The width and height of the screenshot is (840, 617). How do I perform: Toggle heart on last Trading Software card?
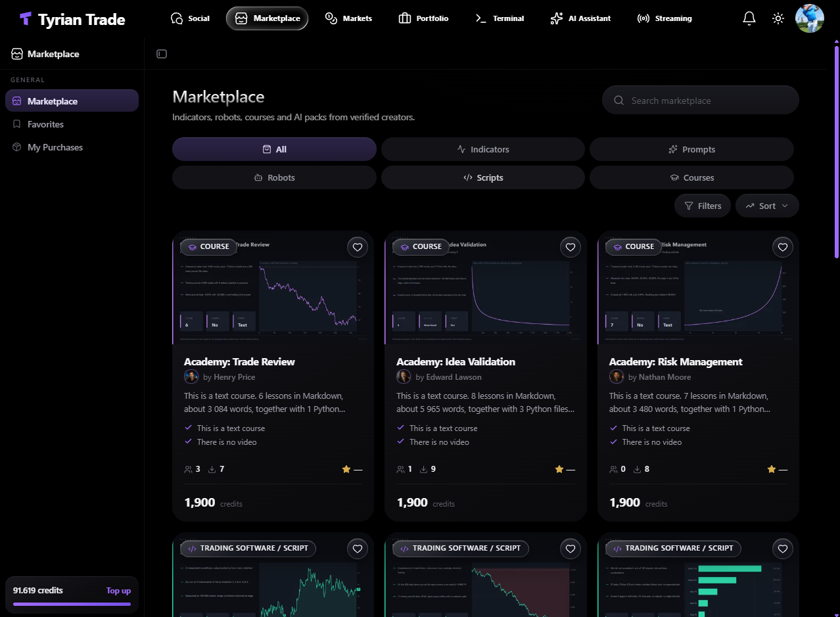point(783,548)
